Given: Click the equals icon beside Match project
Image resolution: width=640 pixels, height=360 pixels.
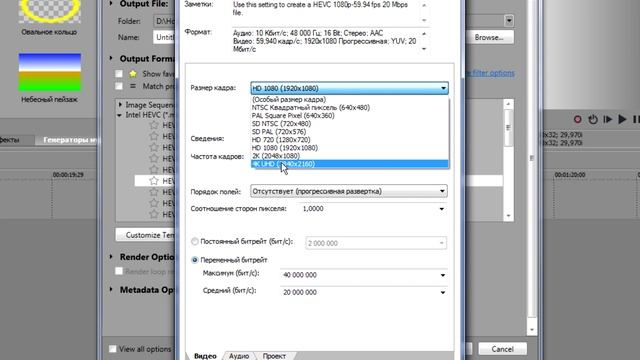Looking at the screenshot, I should click(133, 86).
